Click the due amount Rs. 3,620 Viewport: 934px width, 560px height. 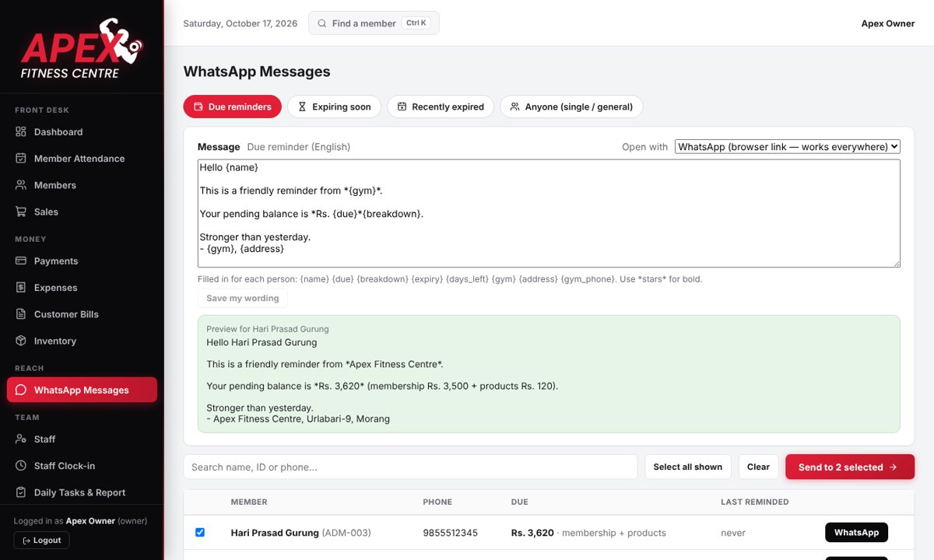pyautogui.click(x=532, y=533)
